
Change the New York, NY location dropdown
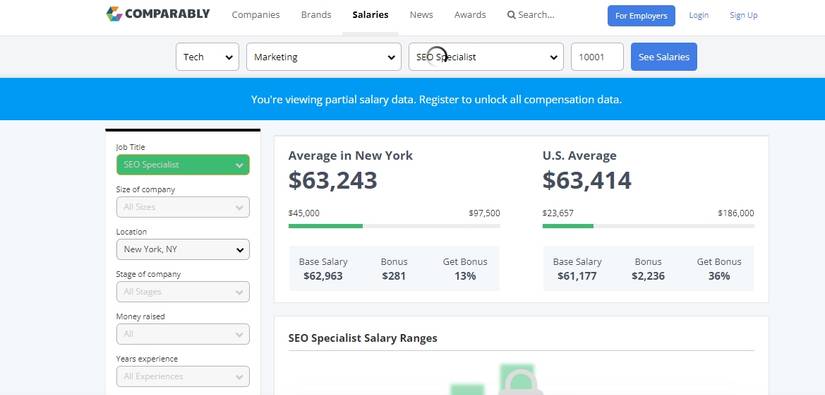point(183,249)
